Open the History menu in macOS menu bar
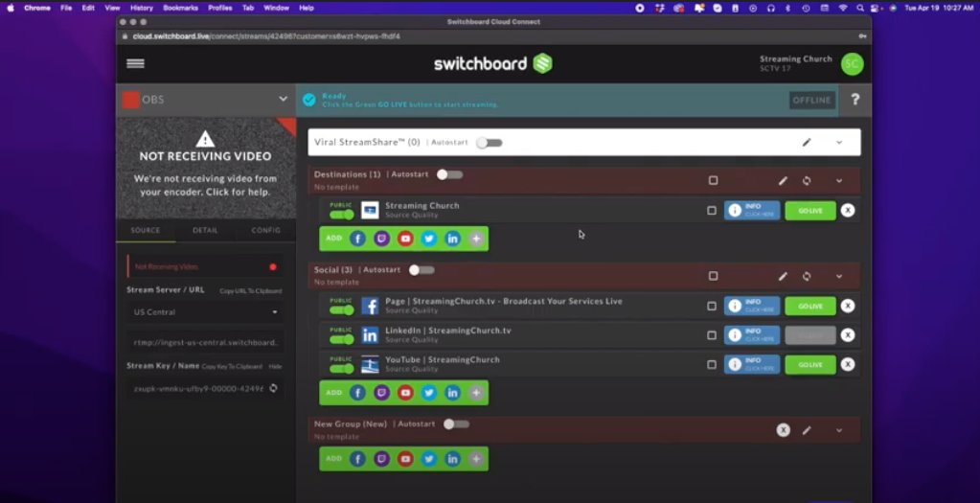The height and width of the screenshot is (503, 980). (x=141, y=8)
